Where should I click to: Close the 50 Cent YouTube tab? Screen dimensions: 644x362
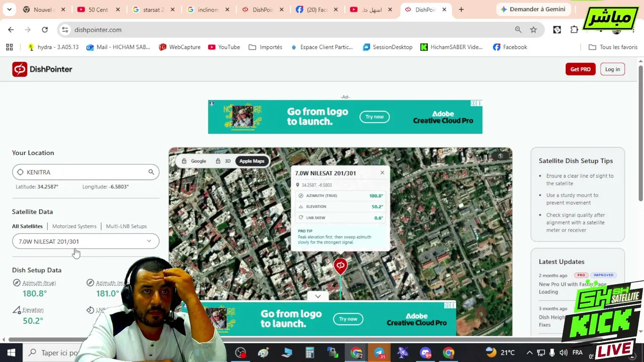[118, 10]
